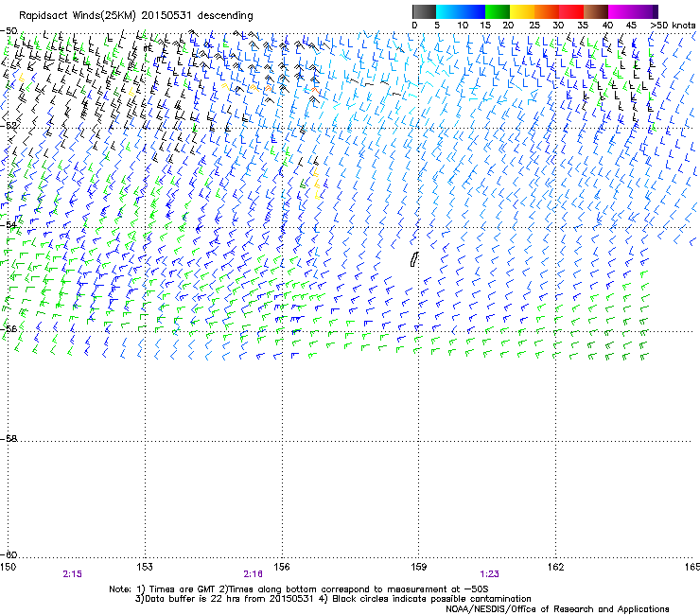Click the 'Rapidscat Winds(25KM) 20150531 descending' title
Image resolution: width=700 pixels, height=615 pixels.
[135, 16]
